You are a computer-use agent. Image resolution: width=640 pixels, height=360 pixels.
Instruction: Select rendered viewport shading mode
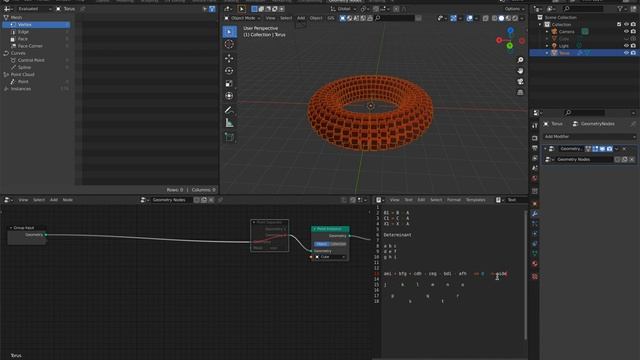[x=515, y=18]
